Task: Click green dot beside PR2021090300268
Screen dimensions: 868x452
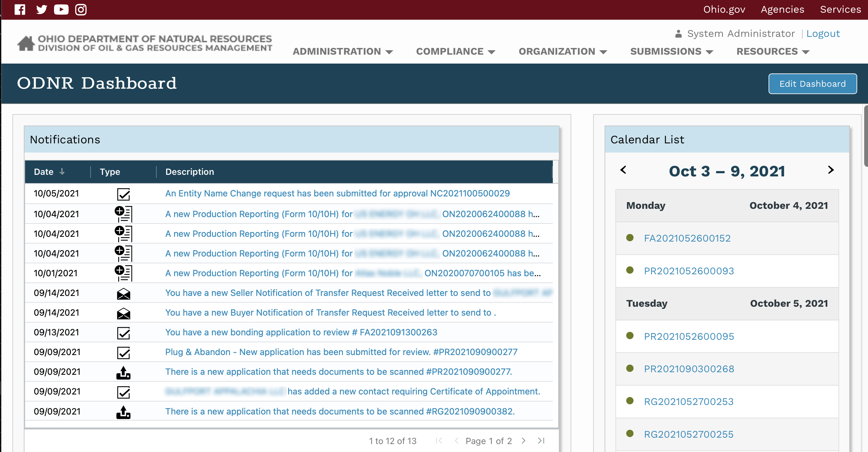Action: (x=630, y=368)
